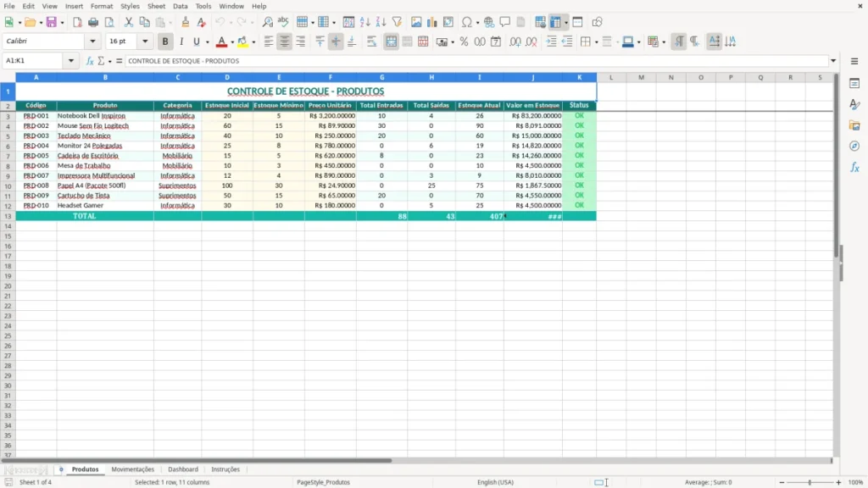The image size is (868, 488).
Task: Open the File menu
Action: coord(9,6)
